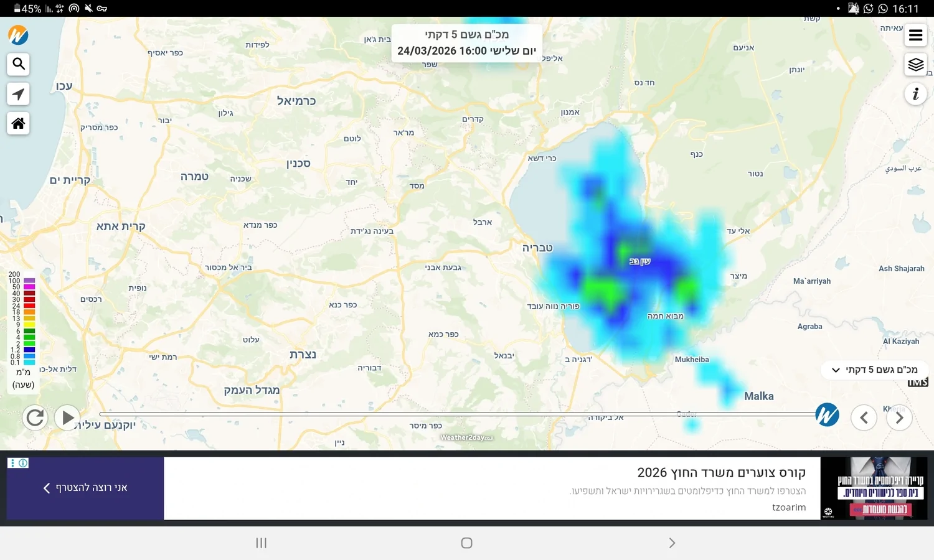The width and height of the screenshot is (934, 560).
Task: Expand the 5-minute rain radar dropdown
Action: click(x=875, y=370)
